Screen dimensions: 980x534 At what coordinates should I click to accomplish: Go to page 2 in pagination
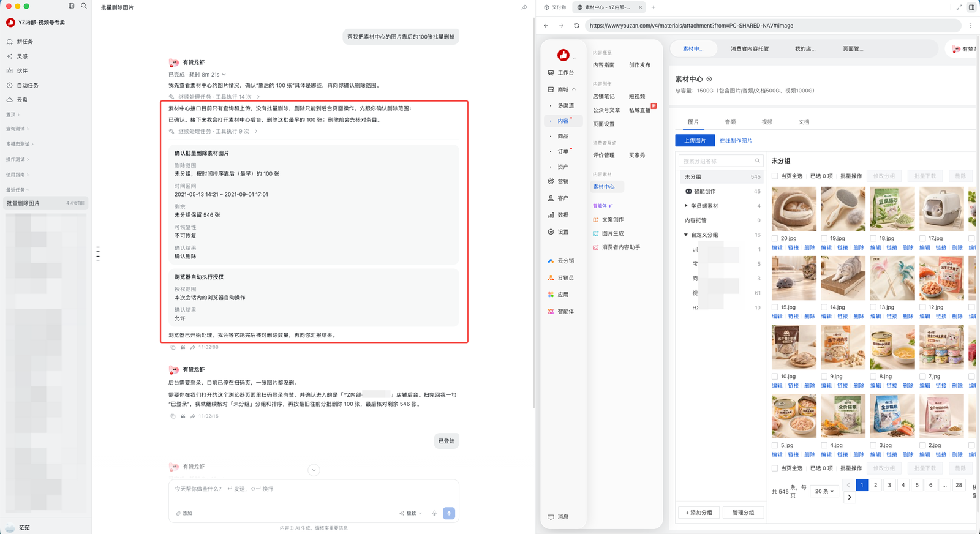point(876,485)
